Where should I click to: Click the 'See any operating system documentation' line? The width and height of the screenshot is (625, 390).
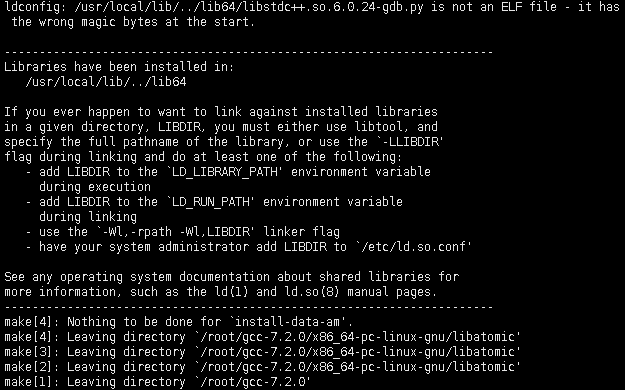(x=232, y=277)
